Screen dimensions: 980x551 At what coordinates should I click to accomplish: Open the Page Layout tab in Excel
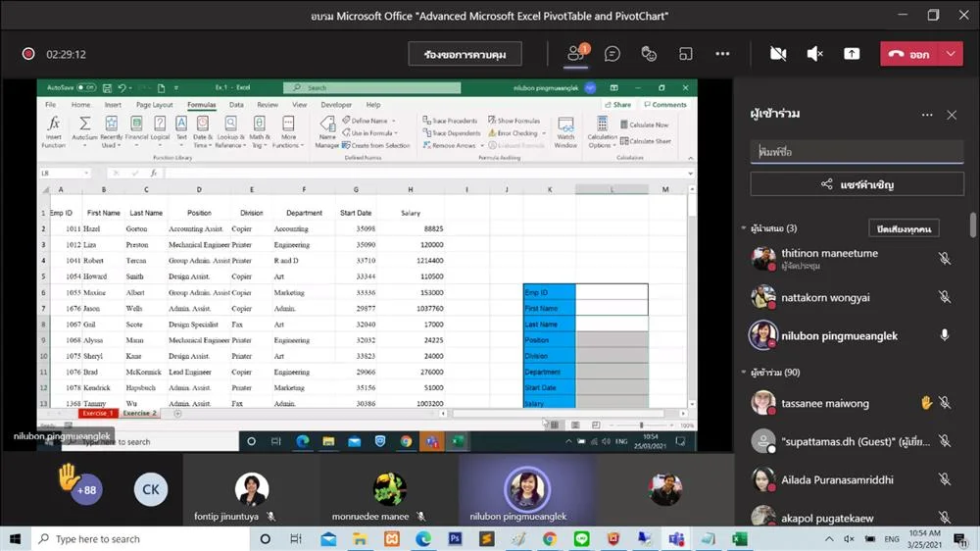tap(155, 105)
